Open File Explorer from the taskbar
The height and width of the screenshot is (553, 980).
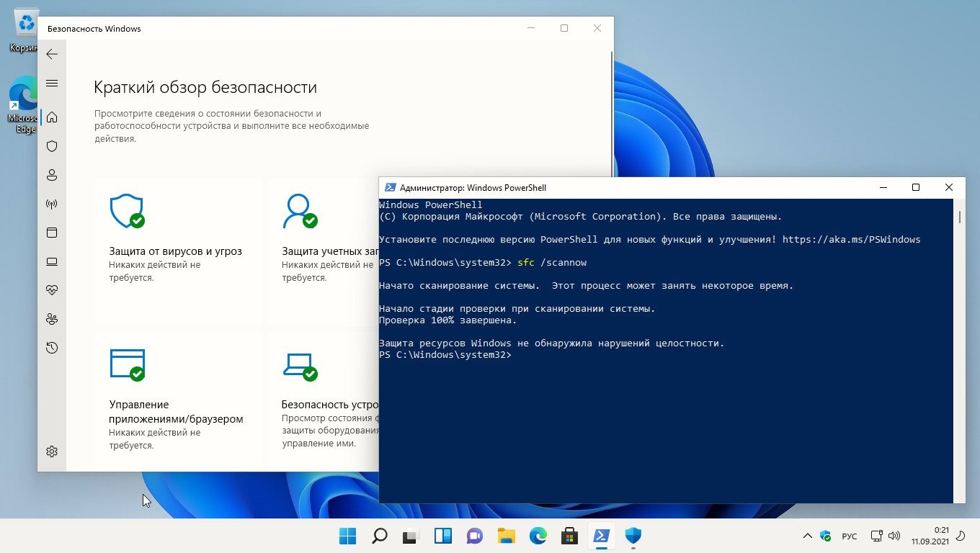(x=507, y=536)
